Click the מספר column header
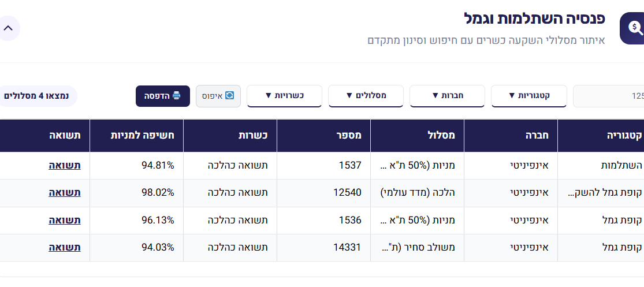Image resolution: width=644 pixels, height=287 pixels. [349, 136]
